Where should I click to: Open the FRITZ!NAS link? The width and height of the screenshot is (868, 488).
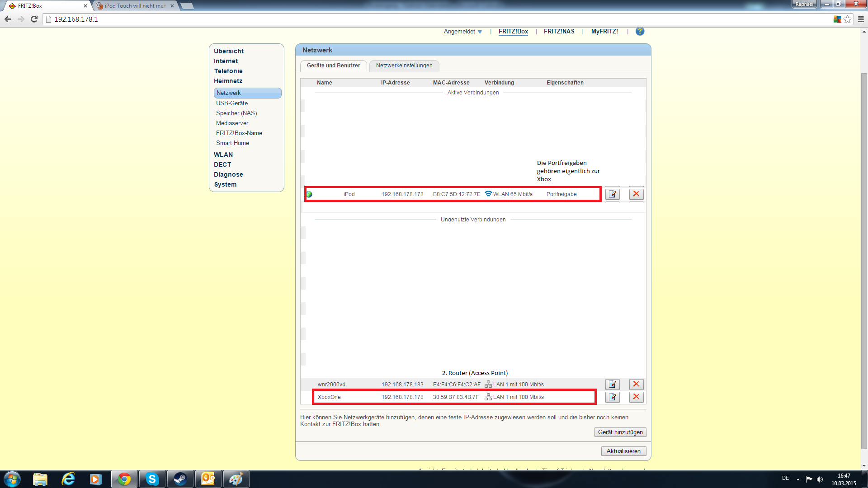point(559,32)
